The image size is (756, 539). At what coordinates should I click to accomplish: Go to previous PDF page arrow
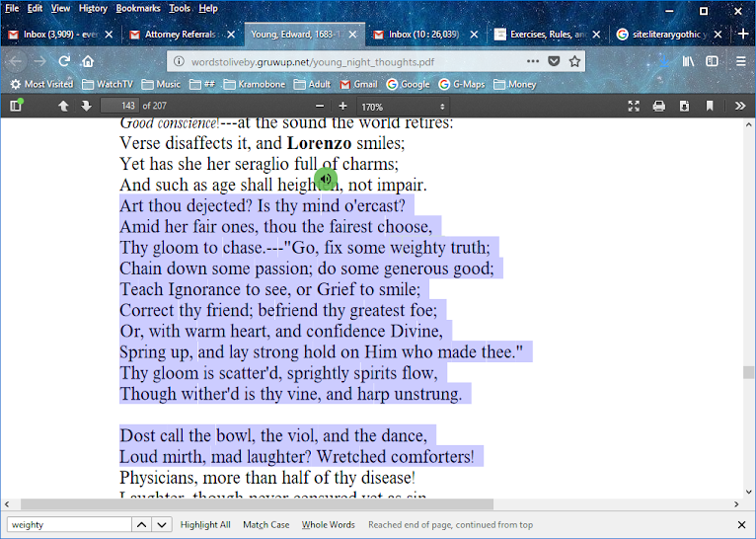(x=63, y=106)
